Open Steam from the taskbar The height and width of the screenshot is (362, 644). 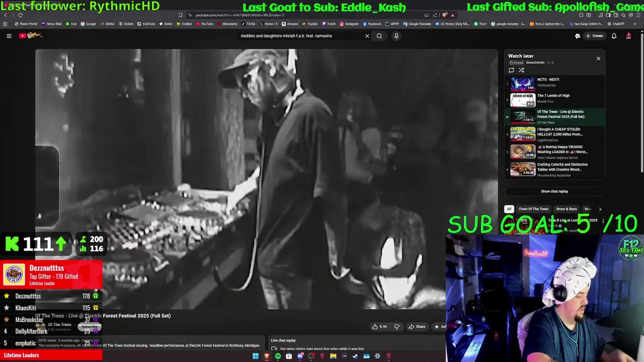pyautogui.click(x=355, y=356)
